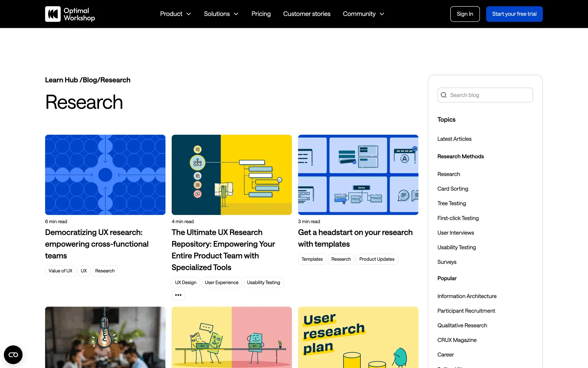Expand the Solutions dropdown menu
The height and width of the screenshot is (368, 588).
coord(221,14)
